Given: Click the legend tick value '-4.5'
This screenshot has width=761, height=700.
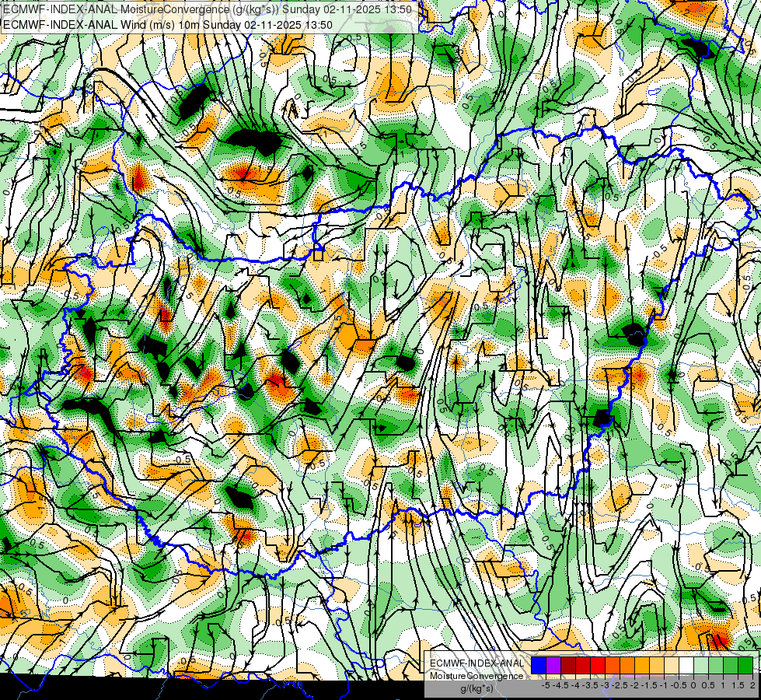Looking at the screenshot, I should point(560,685).
